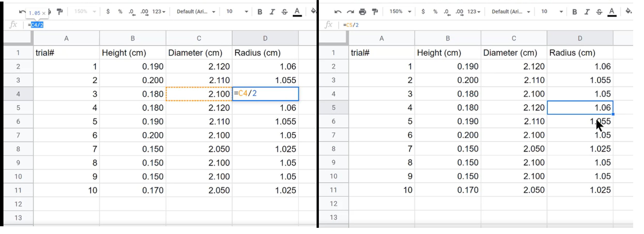This screenshot has width=644, height=234.
Task: Format as currency using the right toolbar's dollar sign
Action: pos(423,12)
